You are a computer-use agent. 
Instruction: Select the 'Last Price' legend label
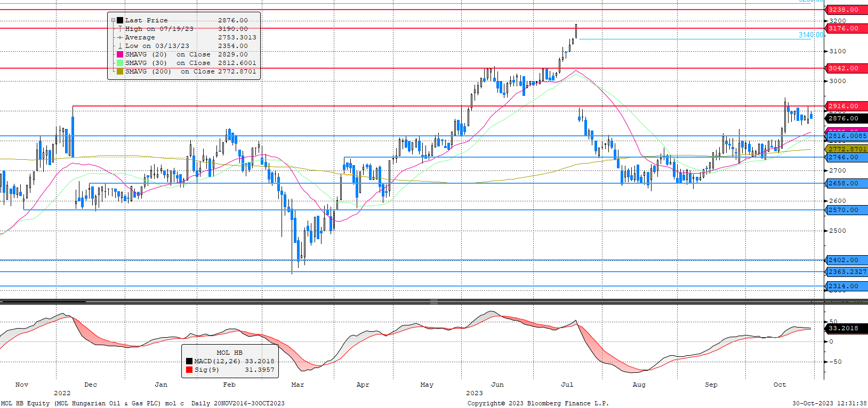coord(147,20)
